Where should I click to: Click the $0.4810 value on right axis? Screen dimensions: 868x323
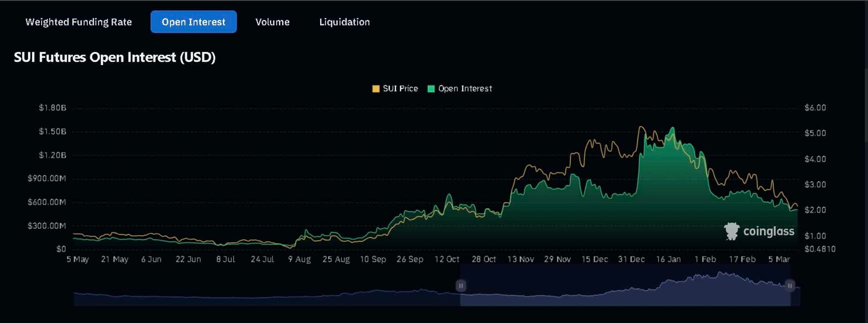click(x=819, y=249)
